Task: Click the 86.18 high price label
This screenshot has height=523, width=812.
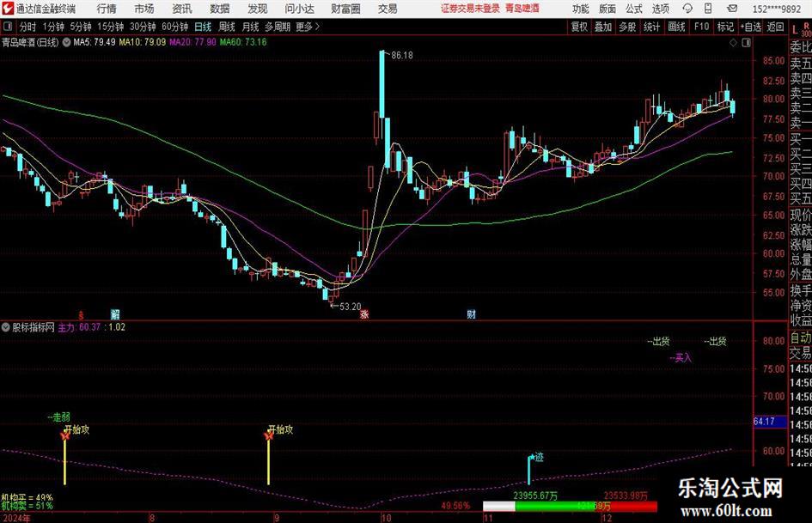Action: pos(402,56)
